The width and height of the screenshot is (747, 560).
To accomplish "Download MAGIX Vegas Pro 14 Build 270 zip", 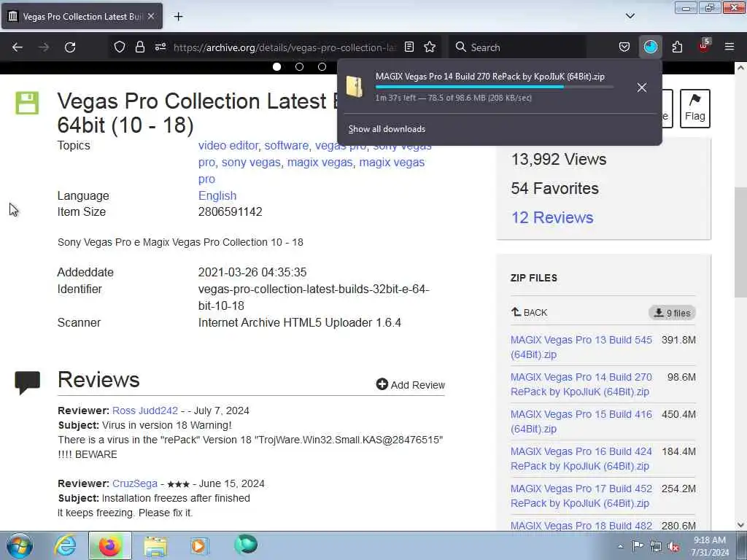I will tap(581, 384).
